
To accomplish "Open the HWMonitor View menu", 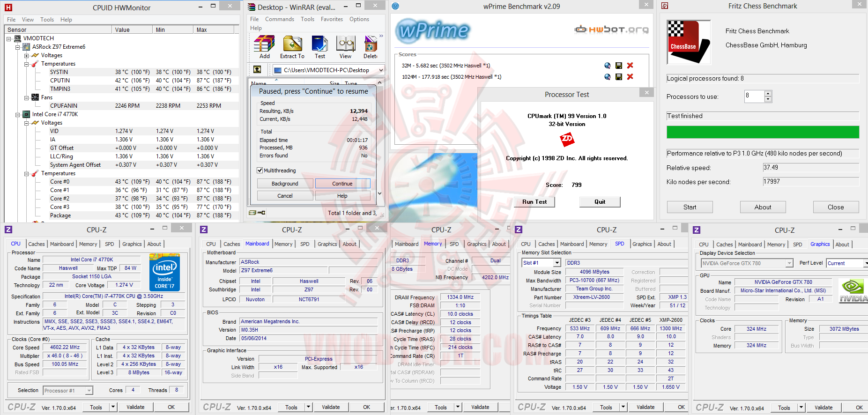I will tap(28, 20).
